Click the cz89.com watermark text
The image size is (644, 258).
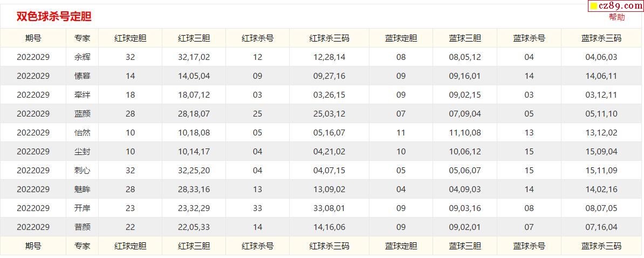[620, 6]
